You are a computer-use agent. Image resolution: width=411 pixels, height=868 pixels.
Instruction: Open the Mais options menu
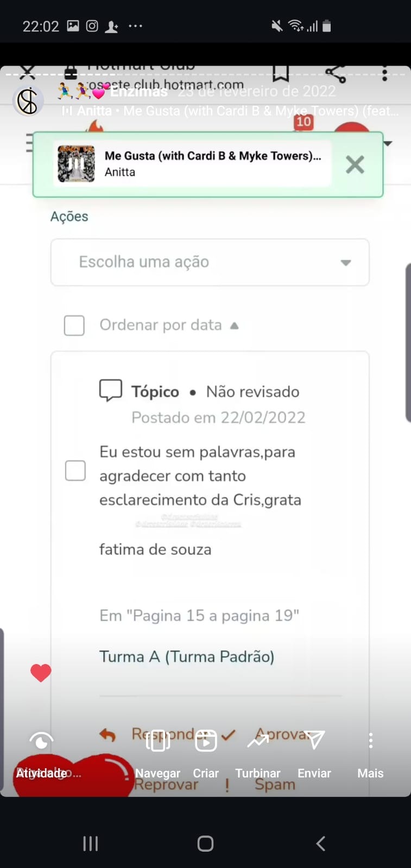(x=370, y=741)
